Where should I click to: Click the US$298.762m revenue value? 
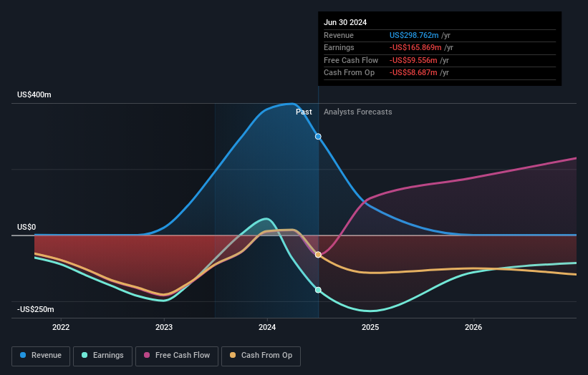414,35
